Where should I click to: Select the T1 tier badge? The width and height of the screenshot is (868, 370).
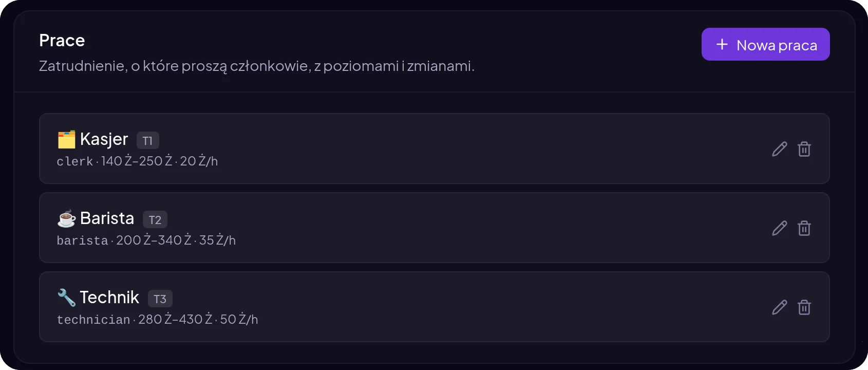point(147,140)
